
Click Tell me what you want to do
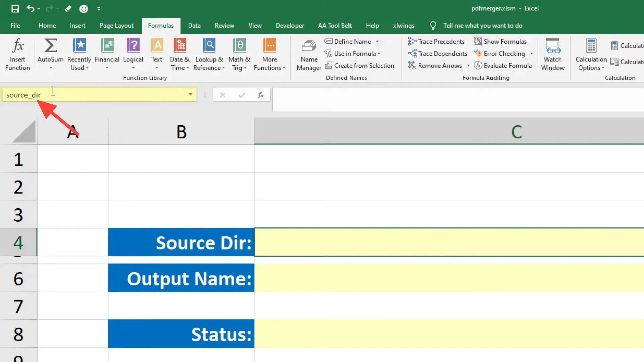(x=482, y=25)
